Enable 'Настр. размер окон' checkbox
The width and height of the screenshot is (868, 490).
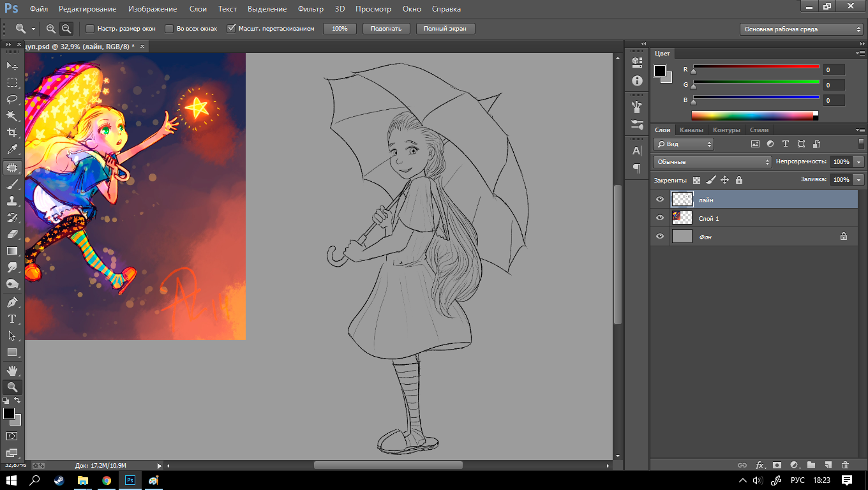point(90,29)
